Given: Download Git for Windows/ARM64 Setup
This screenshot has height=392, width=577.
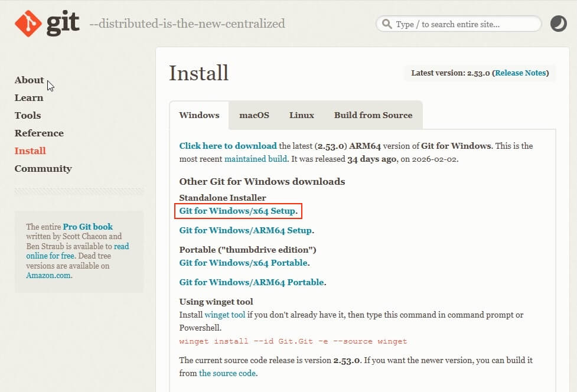Looking at the screenshot, I should click(246, 230).
